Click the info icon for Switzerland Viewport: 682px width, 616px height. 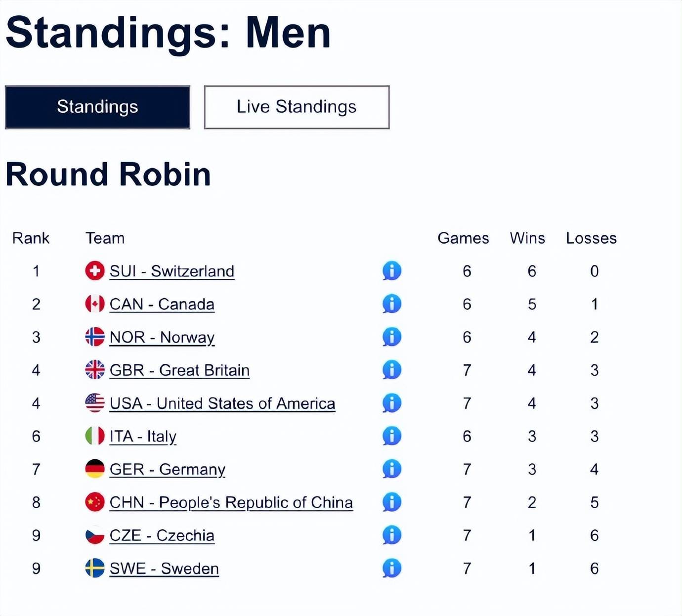point(391,271)
